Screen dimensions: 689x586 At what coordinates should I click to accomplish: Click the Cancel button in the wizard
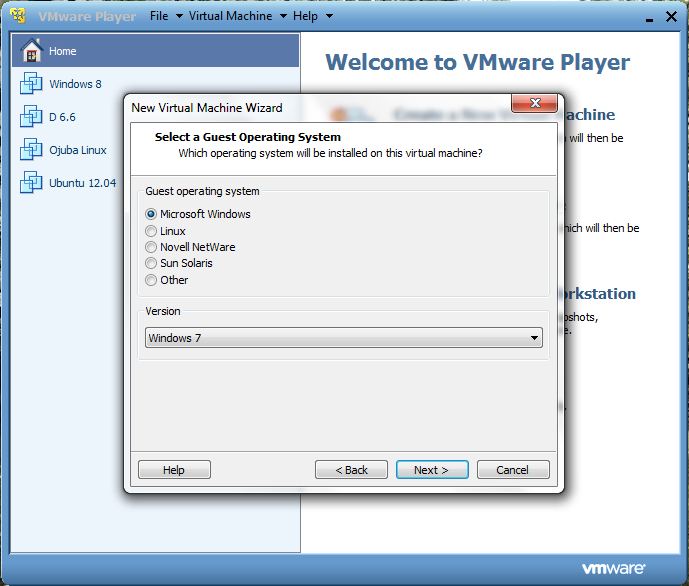[513, 470]
